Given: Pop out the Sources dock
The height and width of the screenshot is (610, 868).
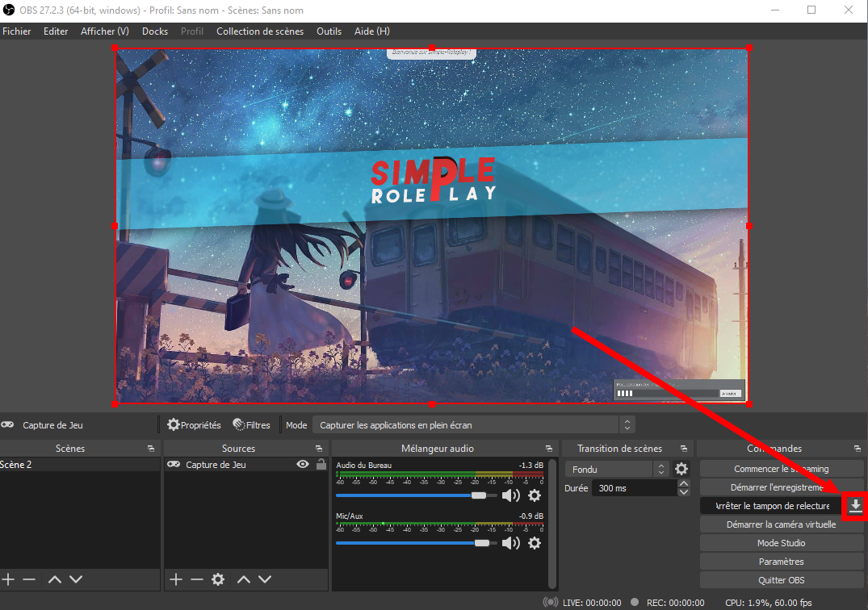Looking at the screenshot, I should click(x=319, y=449).
